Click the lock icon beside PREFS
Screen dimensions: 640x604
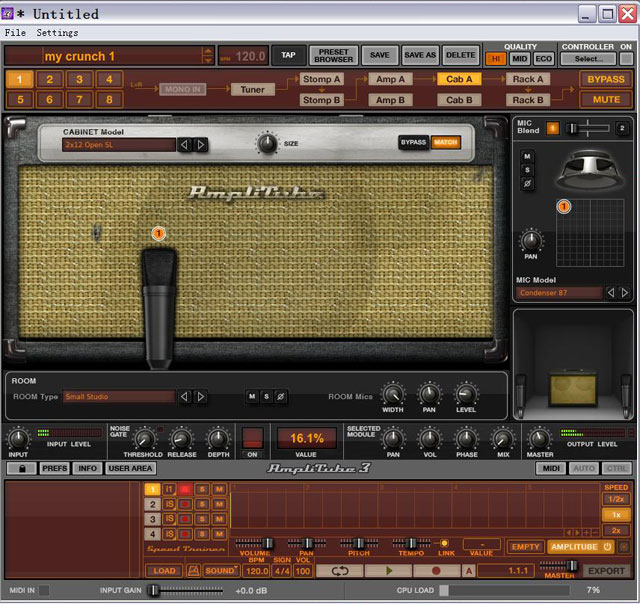(21, 468)
